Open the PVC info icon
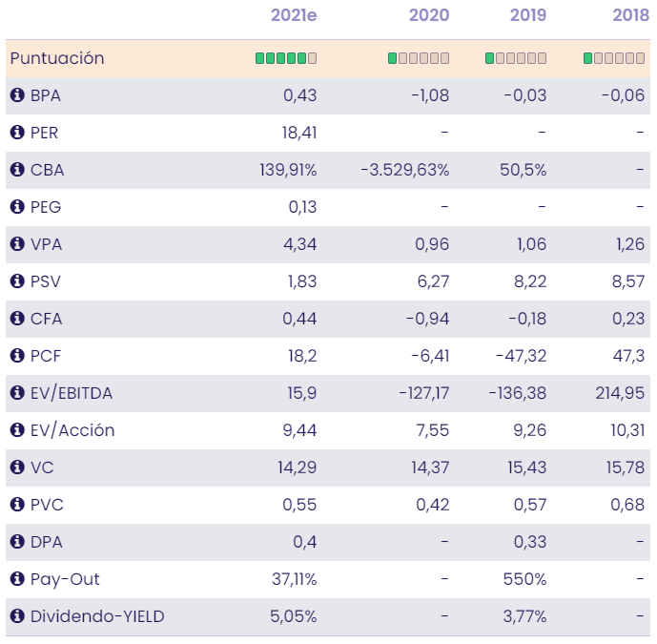Image resolution: width=657 pixels, height=644 pixels. point(17,505)
